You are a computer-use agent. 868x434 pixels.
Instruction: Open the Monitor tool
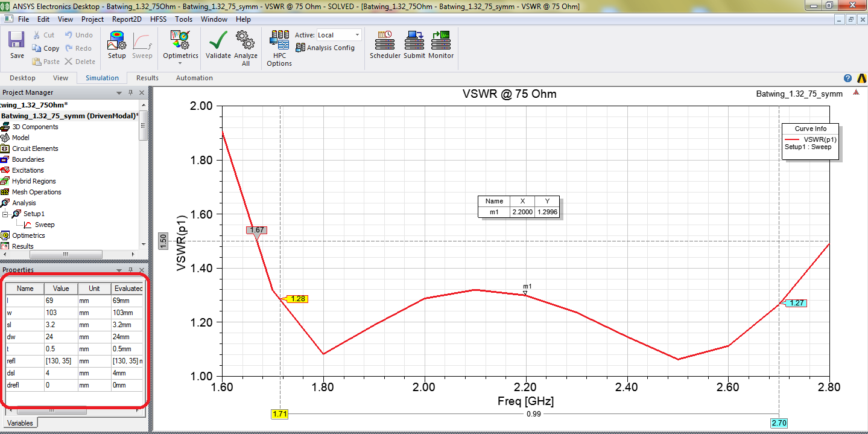(441, 45)
